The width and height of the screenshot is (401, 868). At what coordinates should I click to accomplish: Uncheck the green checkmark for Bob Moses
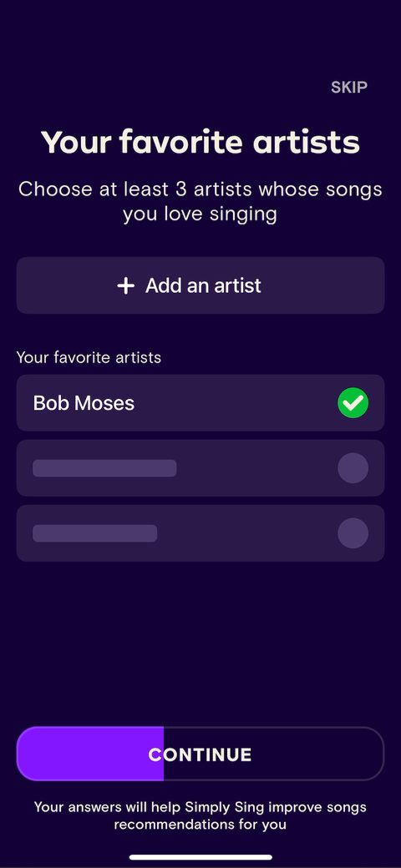353,403
